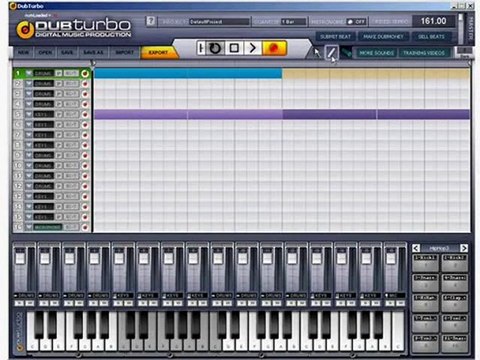Screen dimensions: 480x360
Task: Click the DubTurbo orange disc logo
Action: click(25, 30)
